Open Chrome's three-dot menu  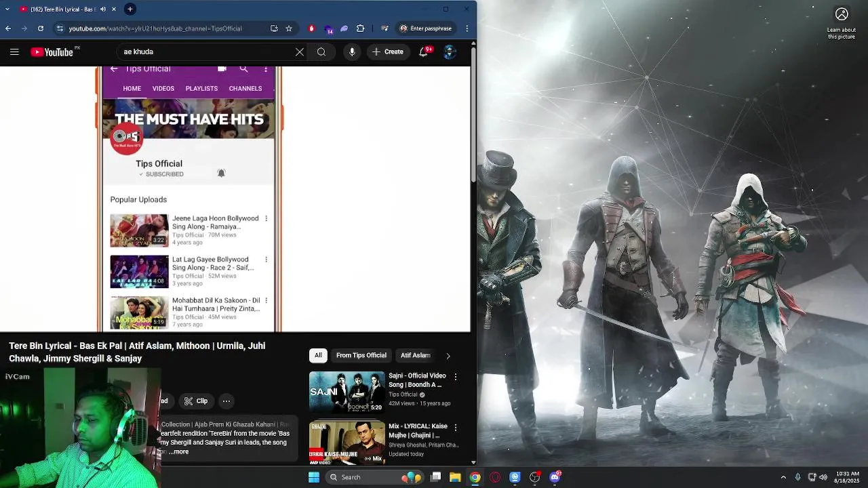(467, 28)
